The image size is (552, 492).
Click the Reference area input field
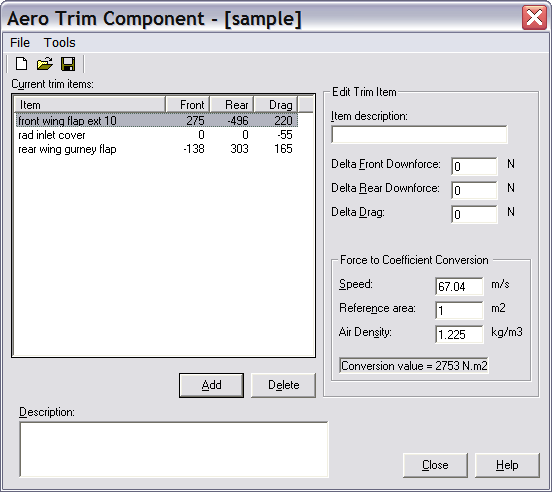459,310
